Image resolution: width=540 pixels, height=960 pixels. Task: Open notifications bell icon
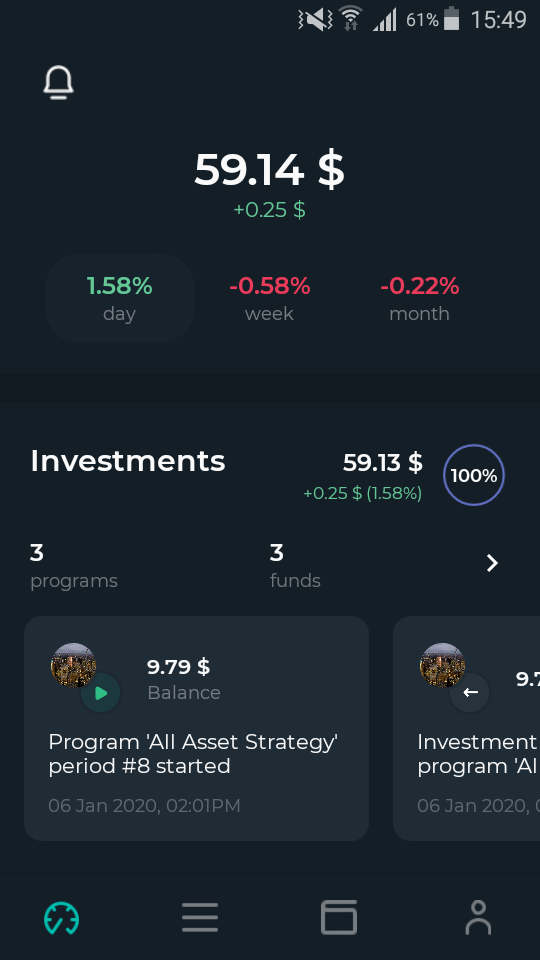point(59,83)
